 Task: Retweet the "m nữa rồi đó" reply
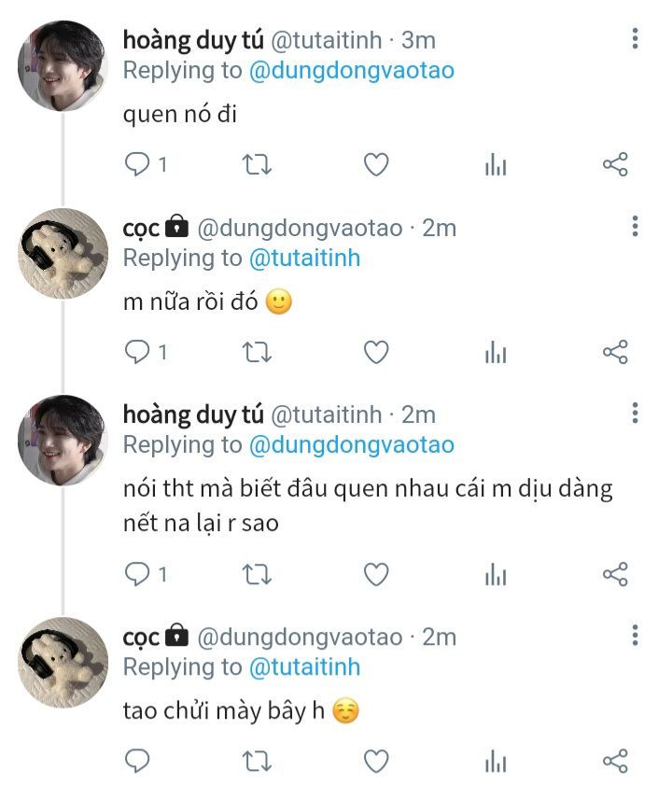(257, 352)
